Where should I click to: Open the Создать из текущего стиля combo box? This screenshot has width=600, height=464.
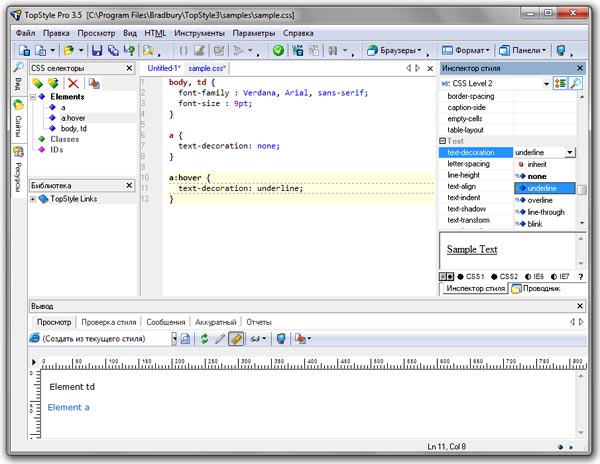[103, 339]
